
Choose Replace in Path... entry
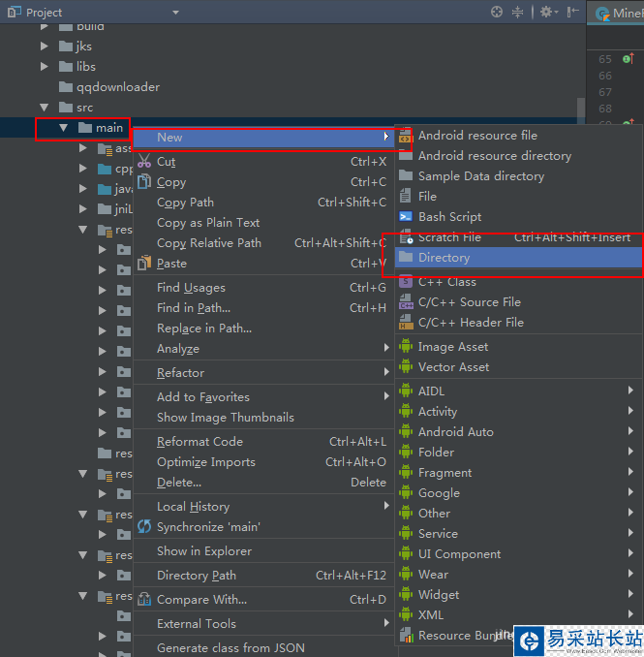263,328
